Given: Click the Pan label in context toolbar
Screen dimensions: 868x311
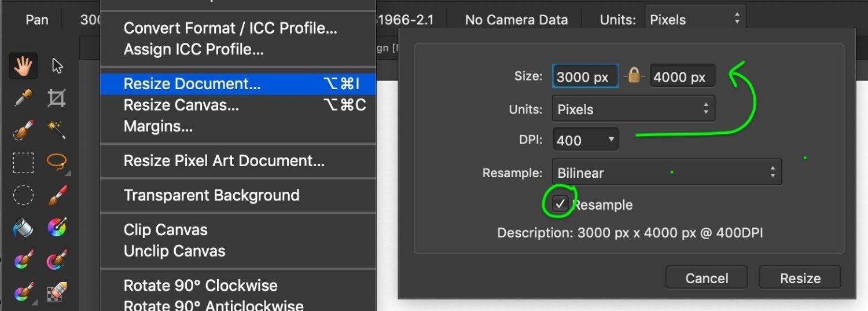Looking at the screenshot, I should coord(37,20).
